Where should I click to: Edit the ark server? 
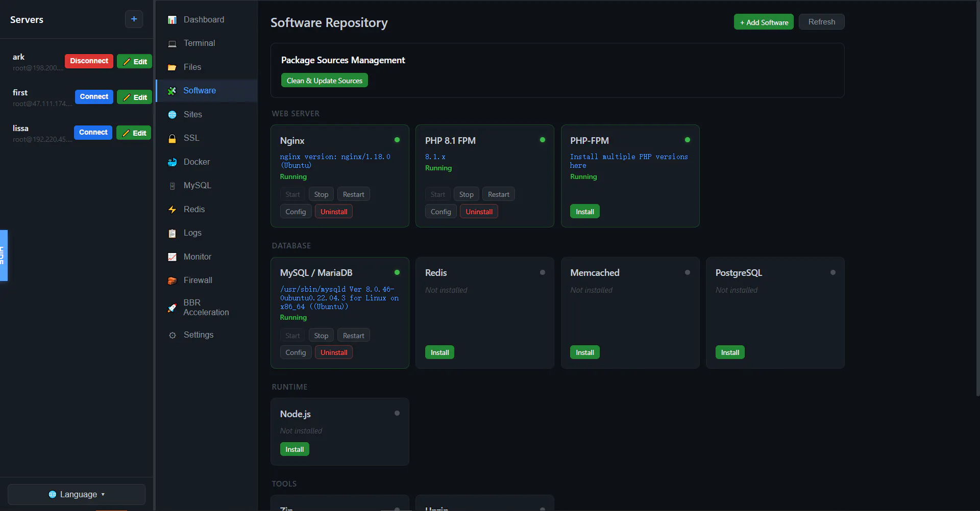click(x=135, y=61)
